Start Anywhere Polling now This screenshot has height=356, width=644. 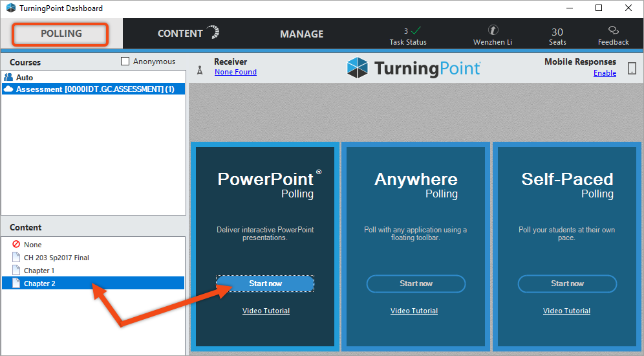point(416,284)
